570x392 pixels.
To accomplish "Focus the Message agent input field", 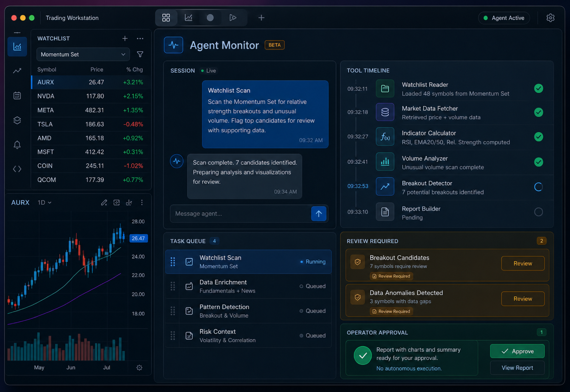I will click(x=240, y=213).
